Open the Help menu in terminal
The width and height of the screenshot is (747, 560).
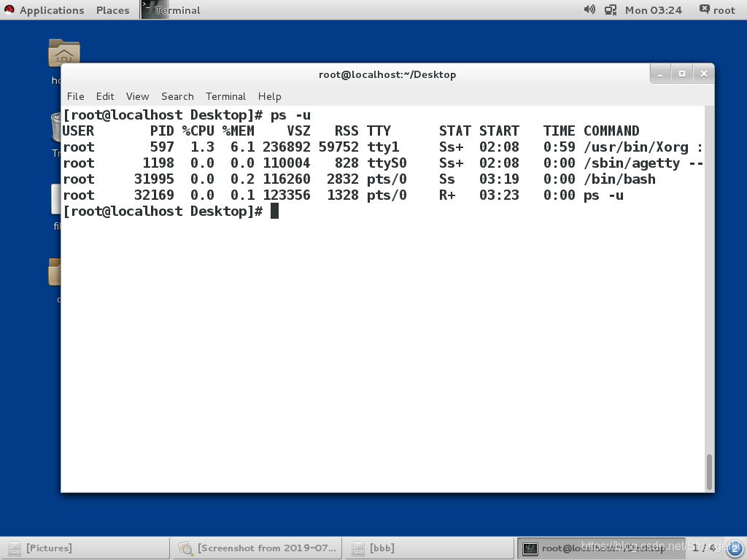[x=270, y=96]
